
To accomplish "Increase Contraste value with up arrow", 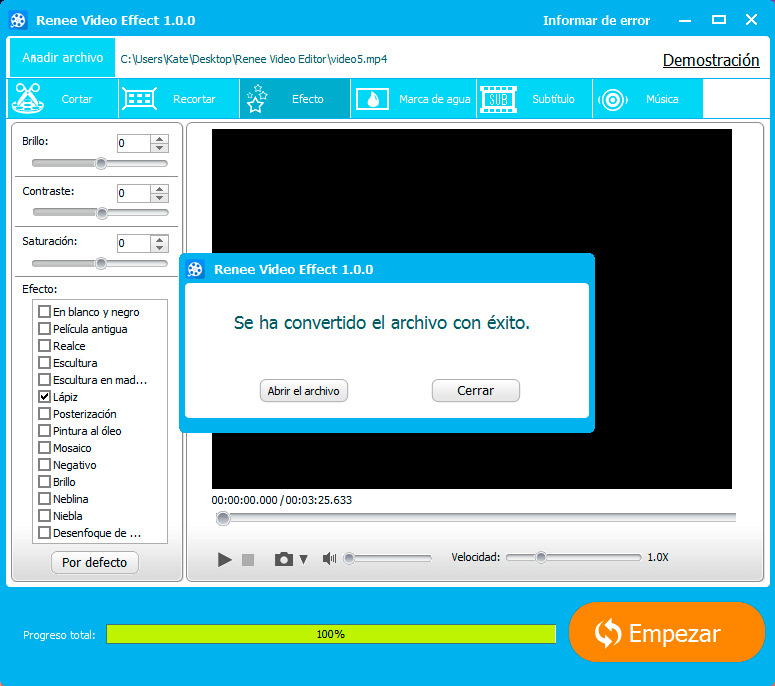I will 159,189.
